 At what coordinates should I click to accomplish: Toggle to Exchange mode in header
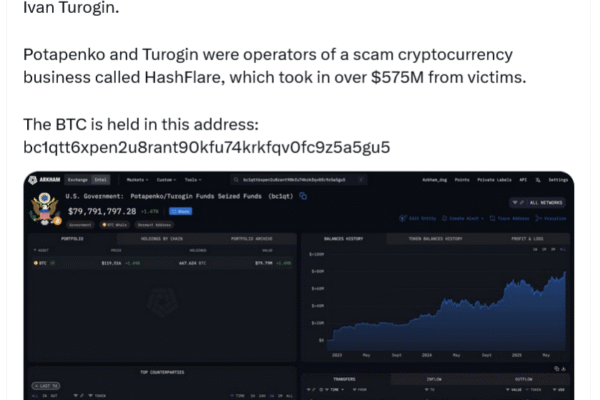click(77, 179)
